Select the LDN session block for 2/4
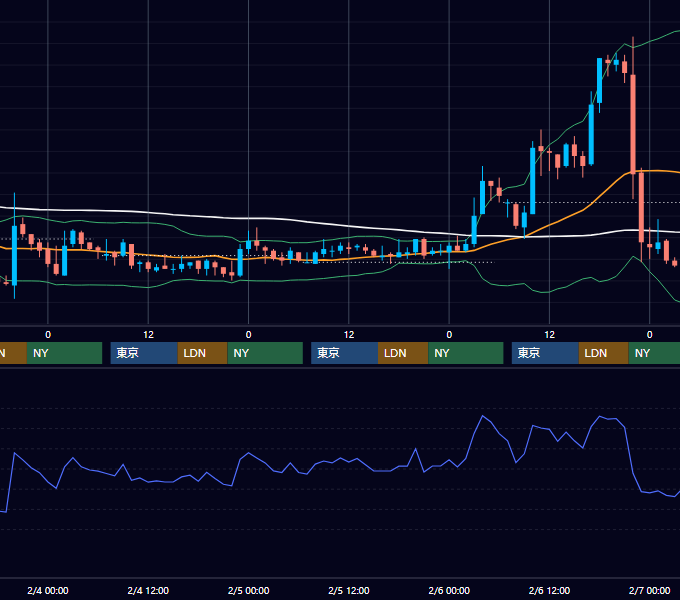Viewport: 680px width, 600px height. (x=203, y=353)
